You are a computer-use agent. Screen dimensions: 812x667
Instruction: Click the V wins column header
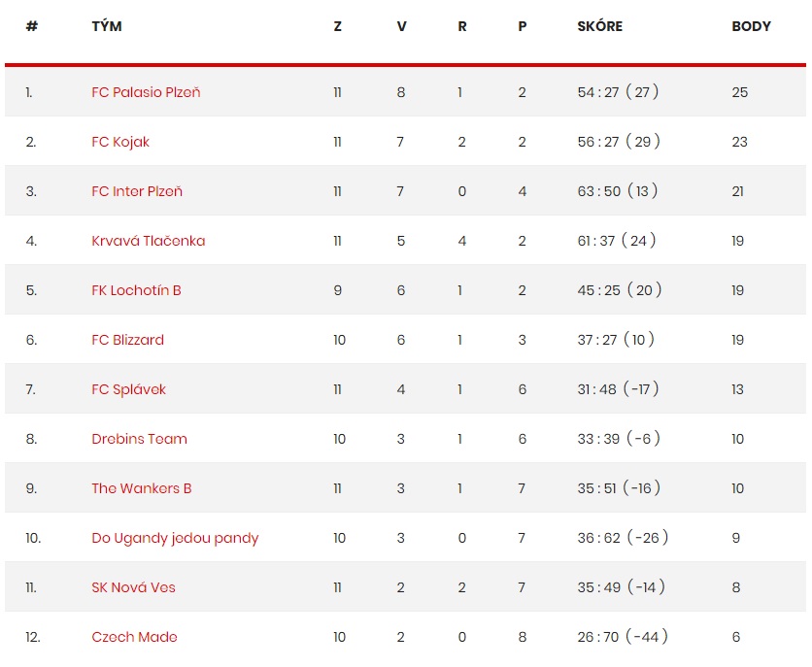click(x=402, y=26)
